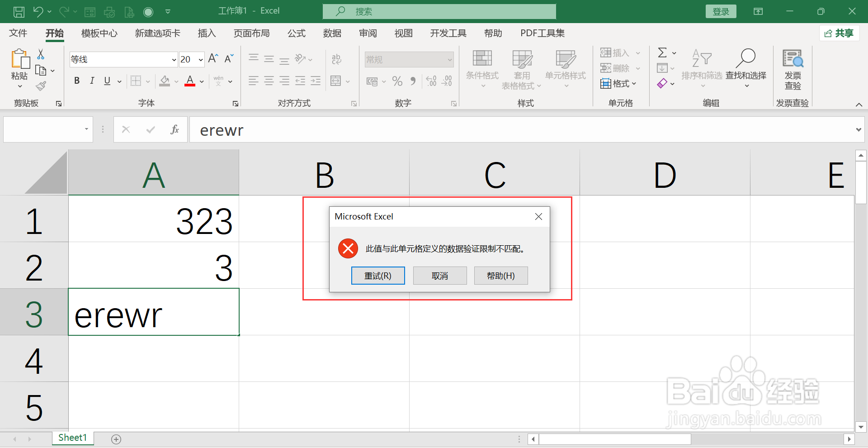
Task: Click the Undo arrow icon
Action: 38,12
